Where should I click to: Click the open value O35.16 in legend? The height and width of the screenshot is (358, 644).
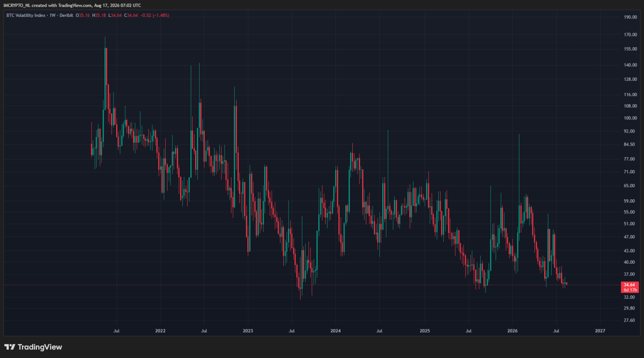click(x=84, y=15)
